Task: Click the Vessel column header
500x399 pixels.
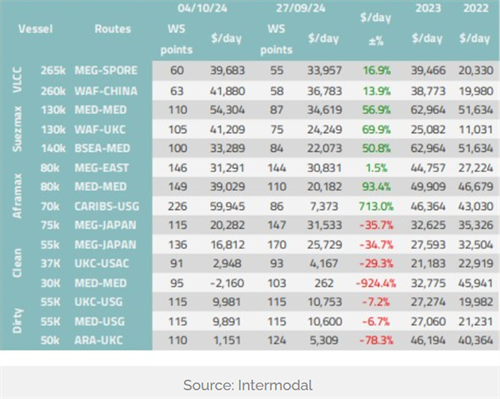Action: click(36, 29)
